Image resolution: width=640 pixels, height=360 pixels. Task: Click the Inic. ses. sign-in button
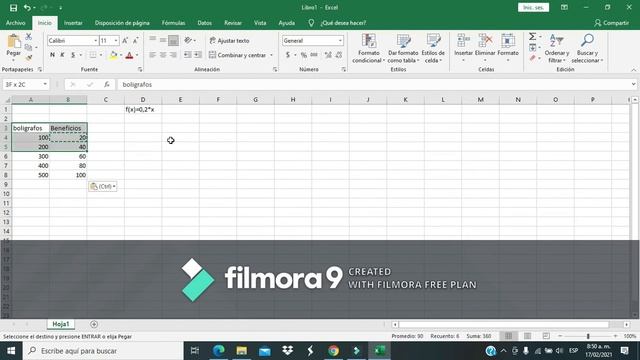point(533,7)
